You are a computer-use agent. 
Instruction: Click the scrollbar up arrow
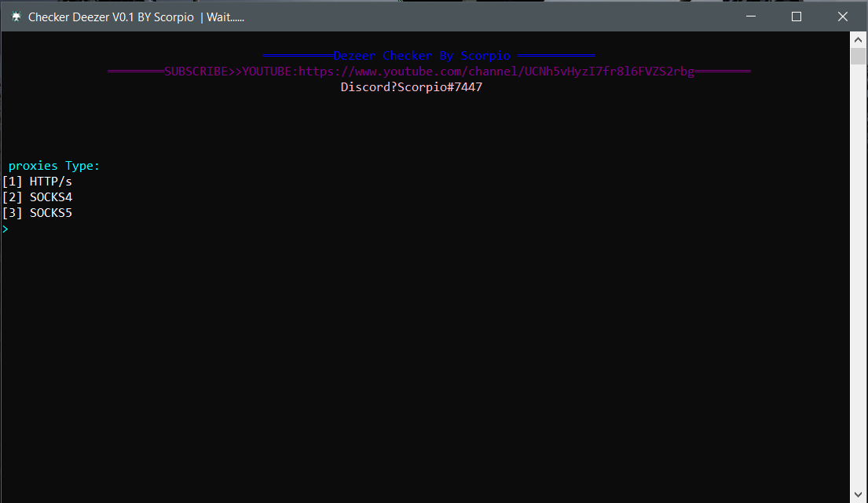859,39
